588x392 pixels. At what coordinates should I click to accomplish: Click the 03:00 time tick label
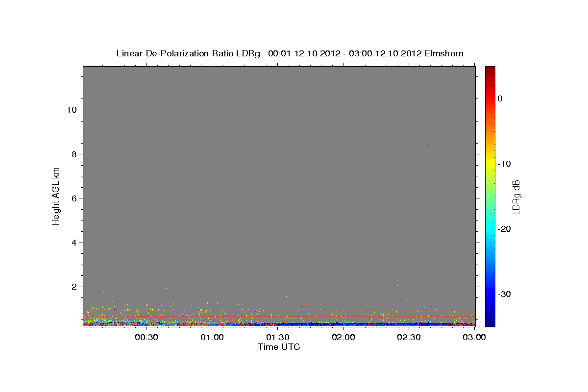click(474, 338)
